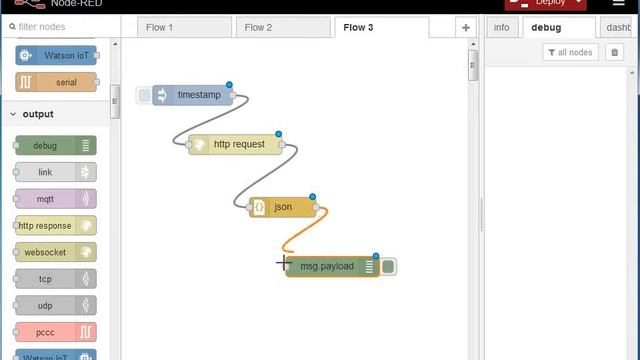Click the canvas scroll up arrow
Viewport: 640px width, 360px height.
(x=473, y=44)
